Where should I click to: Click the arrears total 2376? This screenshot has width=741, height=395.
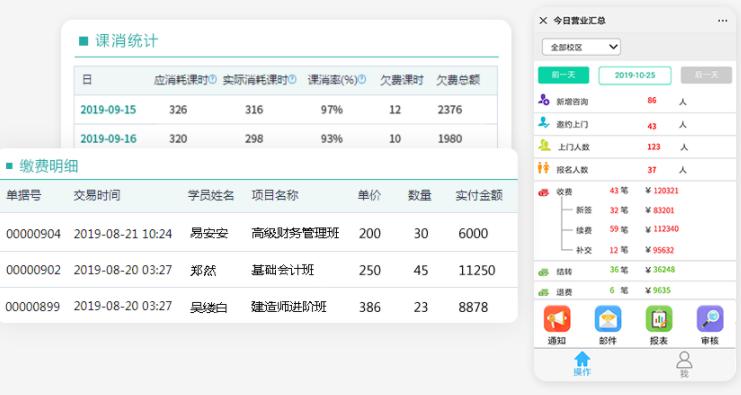[x=449, y=110]
